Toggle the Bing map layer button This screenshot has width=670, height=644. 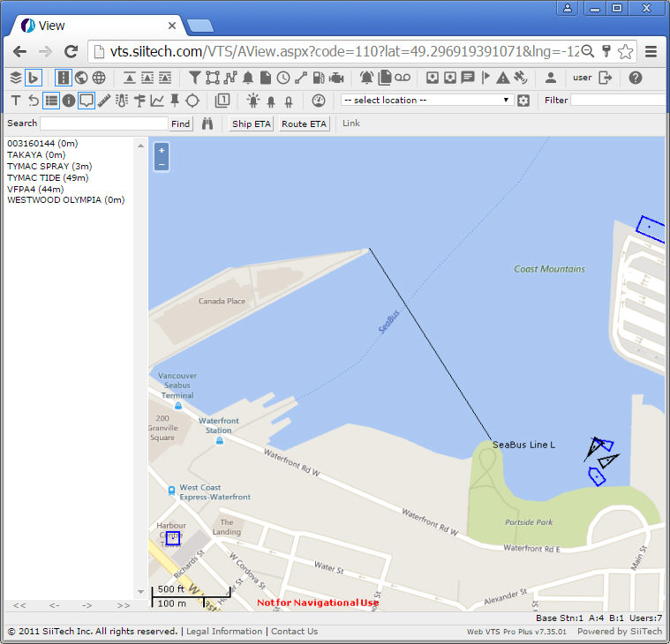click(x=34, y=78)
